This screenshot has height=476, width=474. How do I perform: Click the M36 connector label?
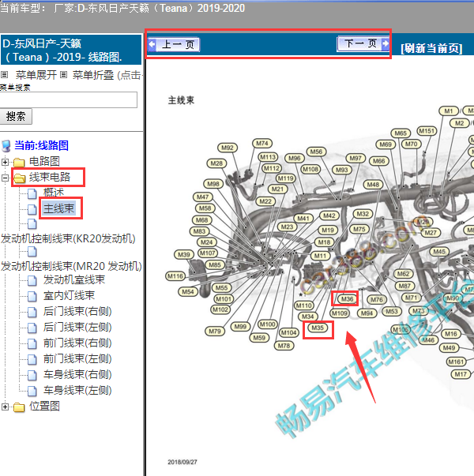pos(347,299)
